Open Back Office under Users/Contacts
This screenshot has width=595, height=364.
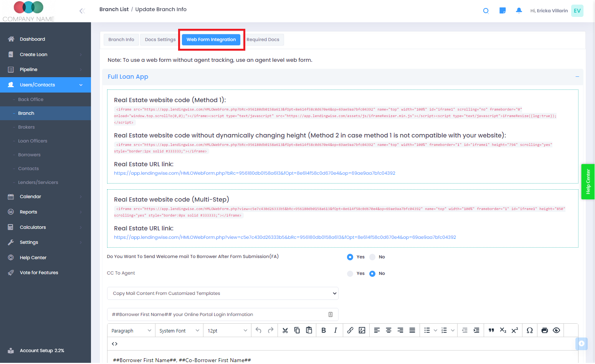pos(45,99)
